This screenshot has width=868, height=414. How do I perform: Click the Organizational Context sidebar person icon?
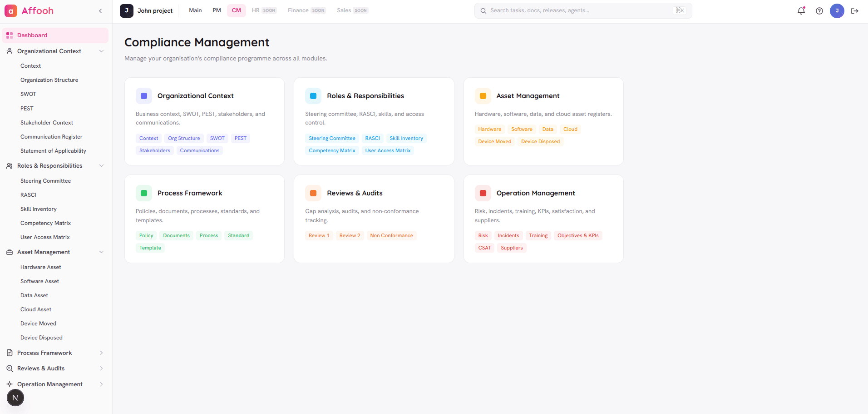pyautogui.click(x=10, y=51)
